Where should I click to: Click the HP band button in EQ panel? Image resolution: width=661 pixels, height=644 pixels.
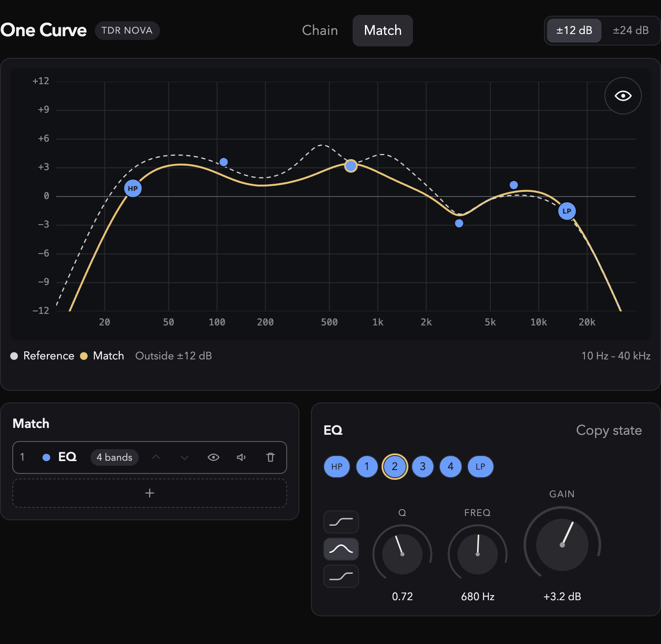pos(337,467)
